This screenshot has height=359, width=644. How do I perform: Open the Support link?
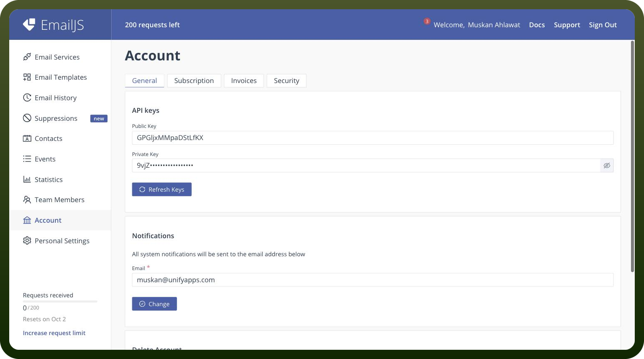pos(567,25)
